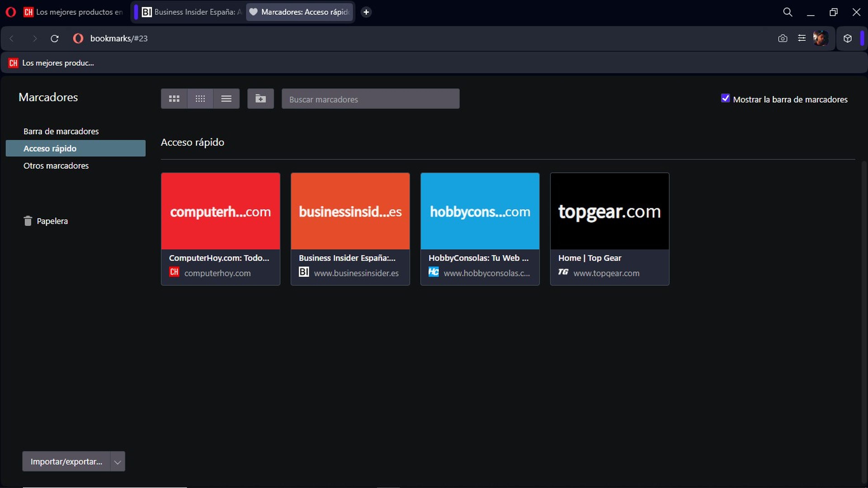Open a new tab with the plus button
The height and width of the screenshot is (488, 868).
(366, 12)
